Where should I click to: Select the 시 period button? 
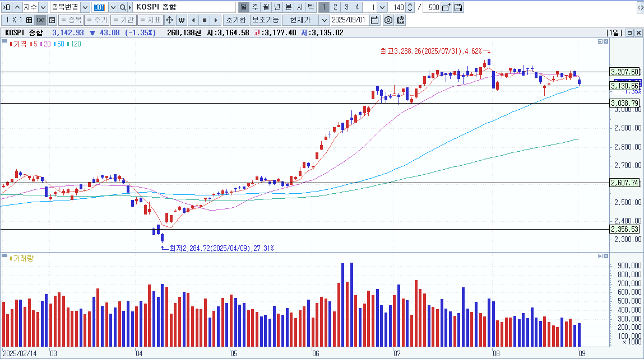[299, 7]
